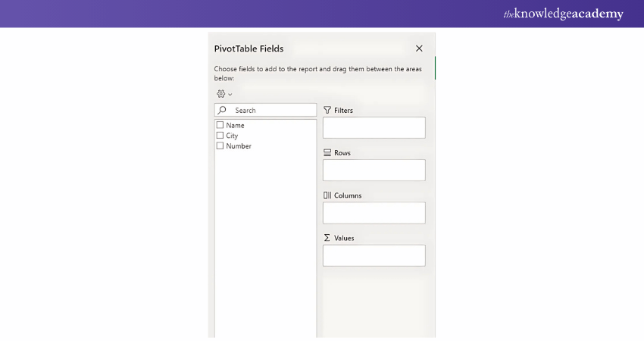644x341 pixels.
Task: Click the magnifier search icon
Action: [222, 110]
